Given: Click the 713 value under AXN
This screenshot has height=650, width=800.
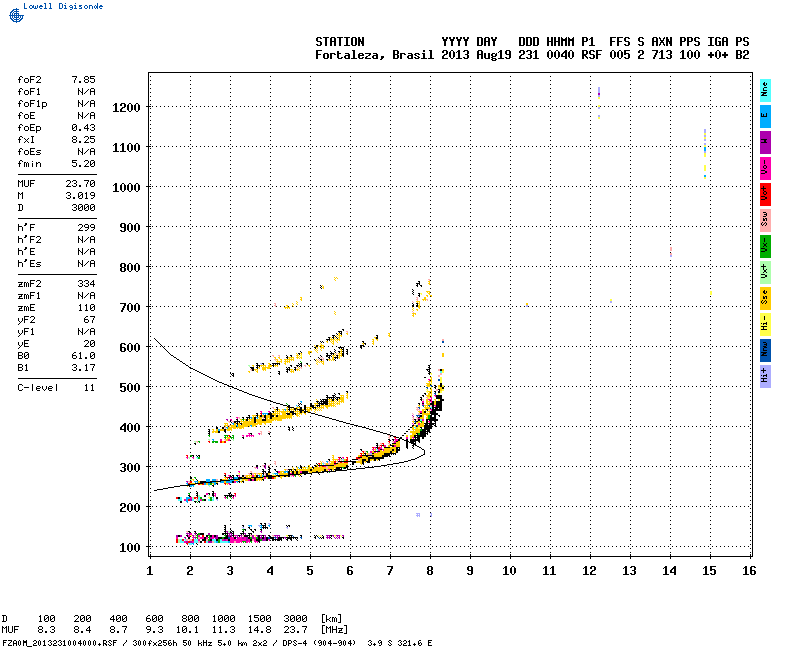Looking at the screenshot, I should click(662, 55).
